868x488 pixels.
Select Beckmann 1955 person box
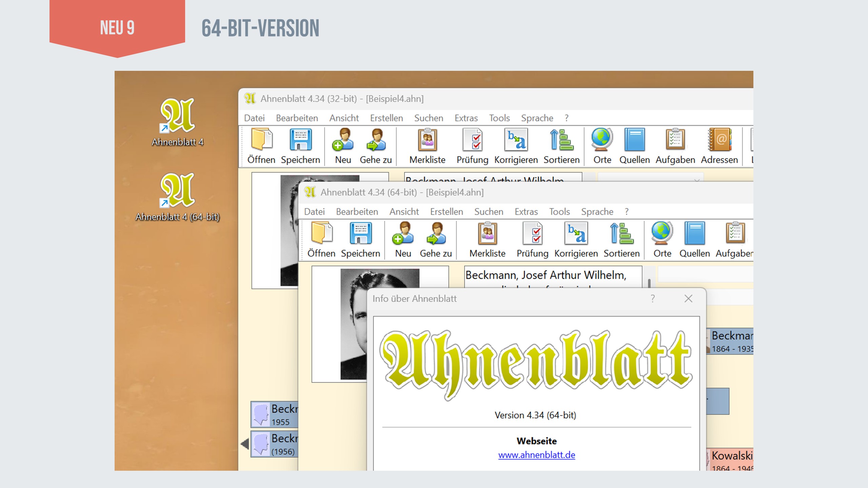pos(274,414)
